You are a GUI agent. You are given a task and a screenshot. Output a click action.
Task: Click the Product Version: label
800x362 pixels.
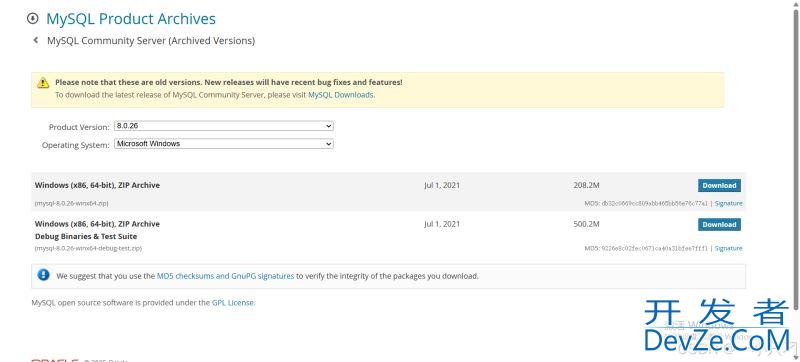click(79, 127)
